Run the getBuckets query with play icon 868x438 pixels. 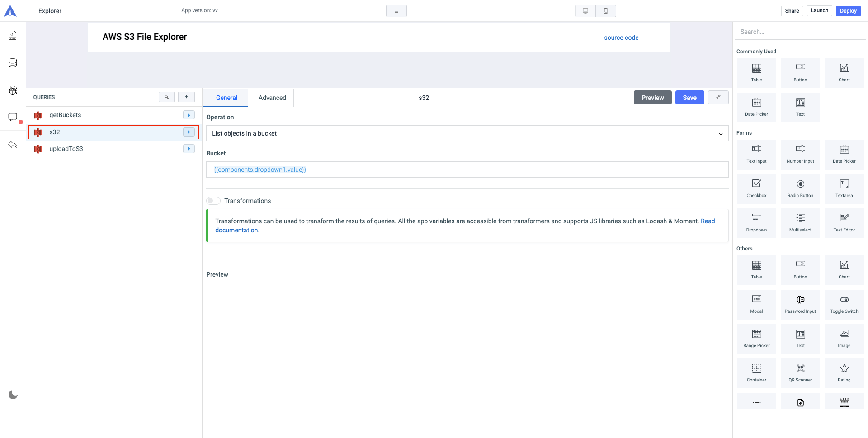pyautogui.click(x=189, y=115)
